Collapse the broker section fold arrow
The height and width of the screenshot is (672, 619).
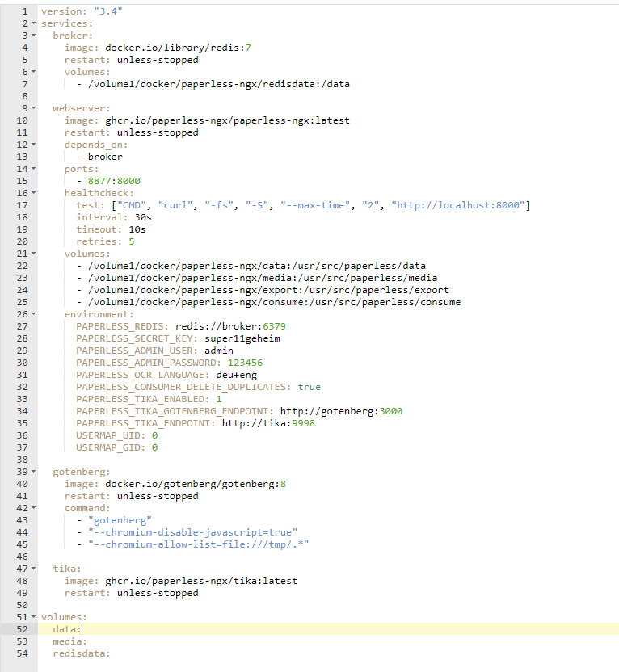33,36
